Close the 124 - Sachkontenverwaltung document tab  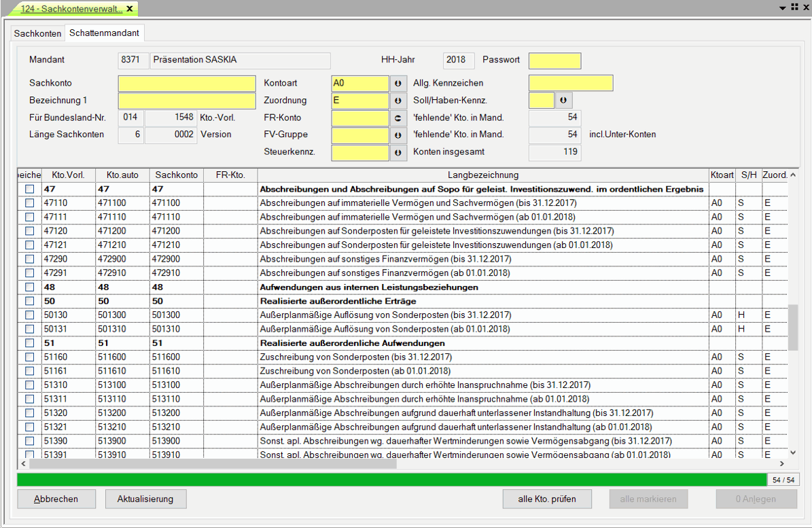tap(130, 9)
